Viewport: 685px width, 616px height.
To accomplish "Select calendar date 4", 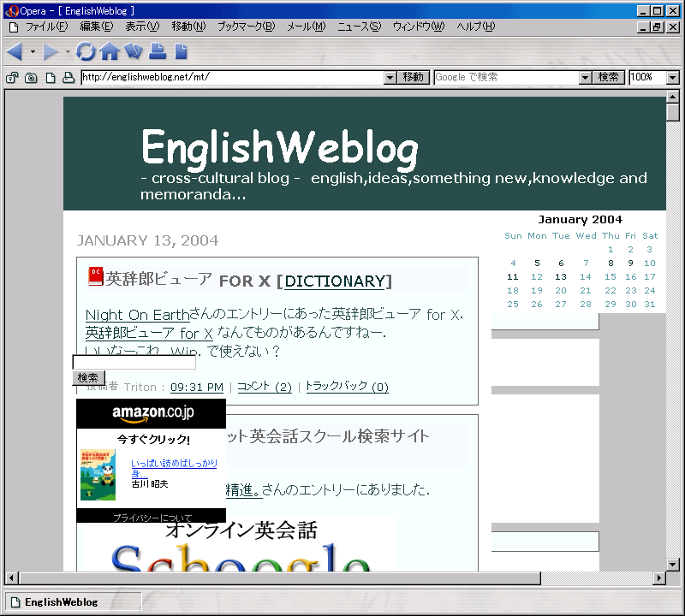I will (513, 264).
